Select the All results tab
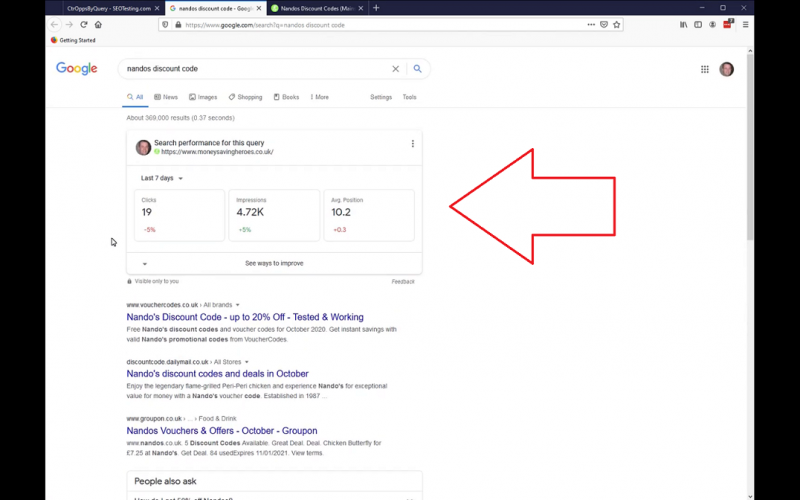The width and height of the screenshot is (800, 500). point(135,97)
